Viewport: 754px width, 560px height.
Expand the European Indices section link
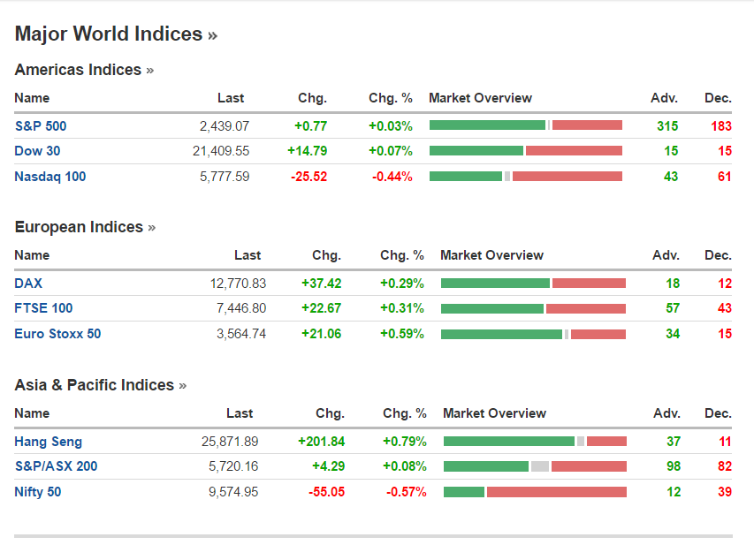85,227
